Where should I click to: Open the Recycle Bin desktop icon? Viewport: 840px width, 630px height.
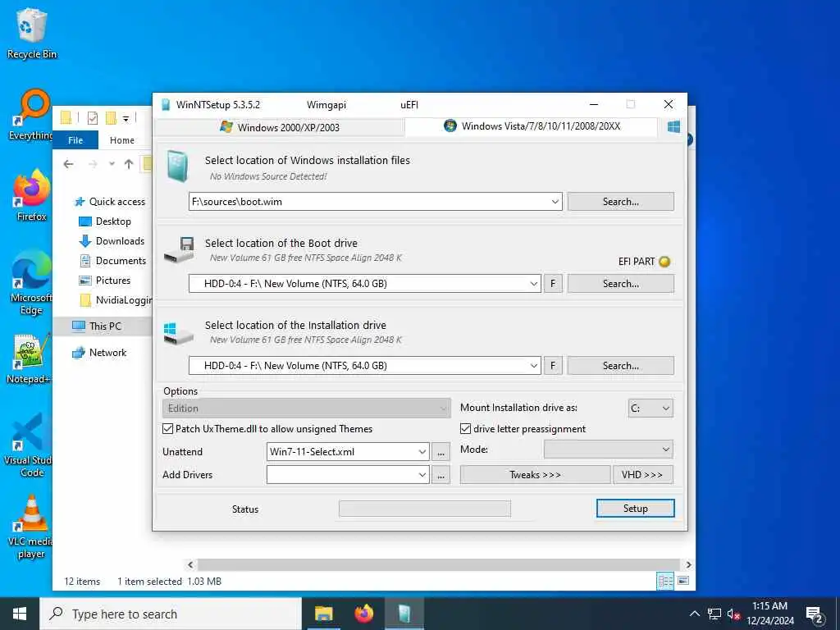31,33
